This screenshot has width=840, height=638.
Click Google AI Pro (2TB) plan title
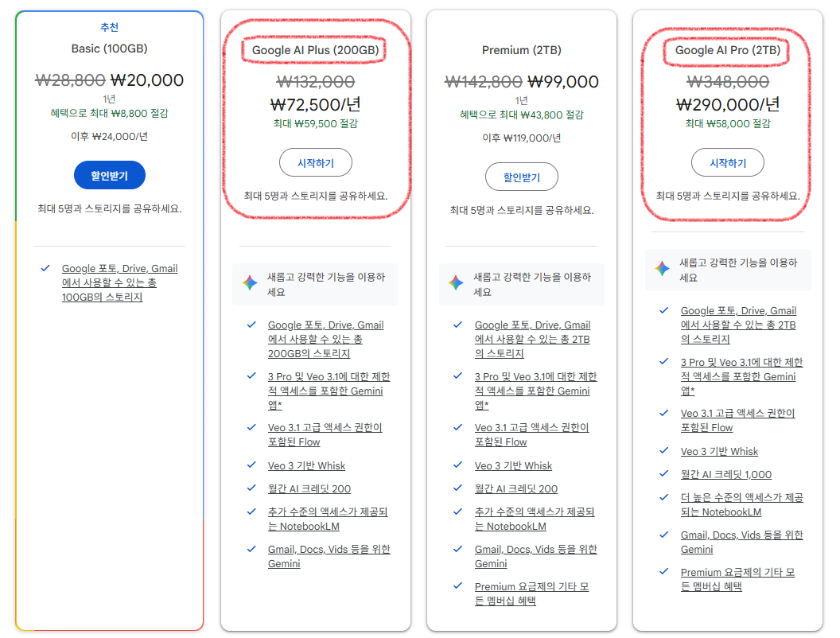click(x=728, y=50)
